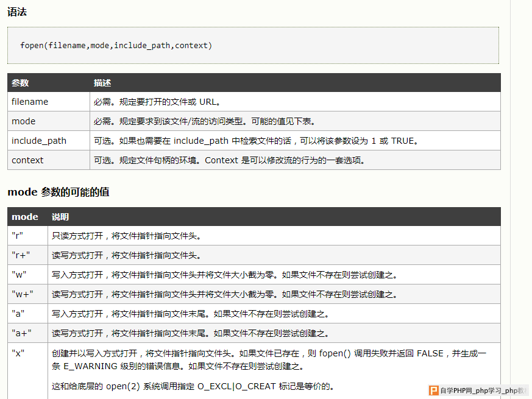
Task: Select the context parameter cell
Action: 49,160
